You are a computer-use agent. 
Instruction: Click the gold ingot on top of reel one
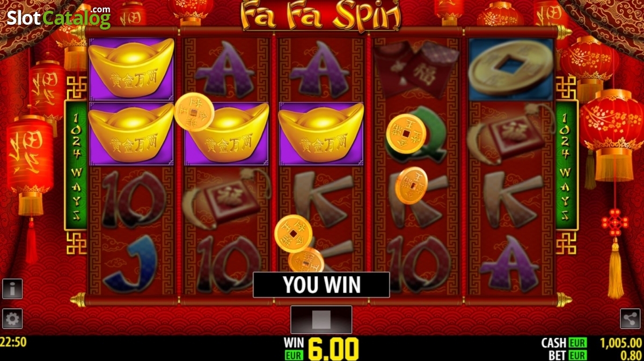[131, 69]
